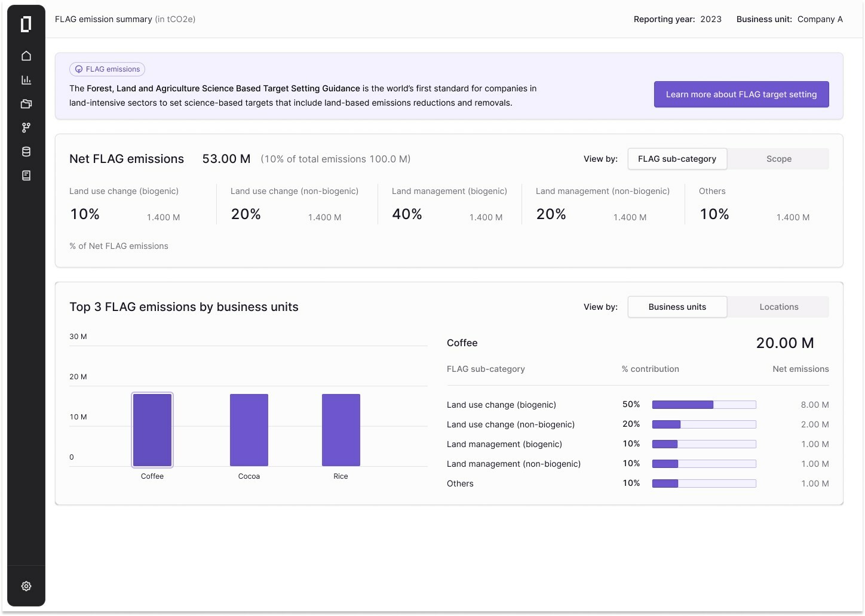Screen dimensions: 865x616
Task: Open the Reporting year 2023 selector
Action: tap(710, 19)
